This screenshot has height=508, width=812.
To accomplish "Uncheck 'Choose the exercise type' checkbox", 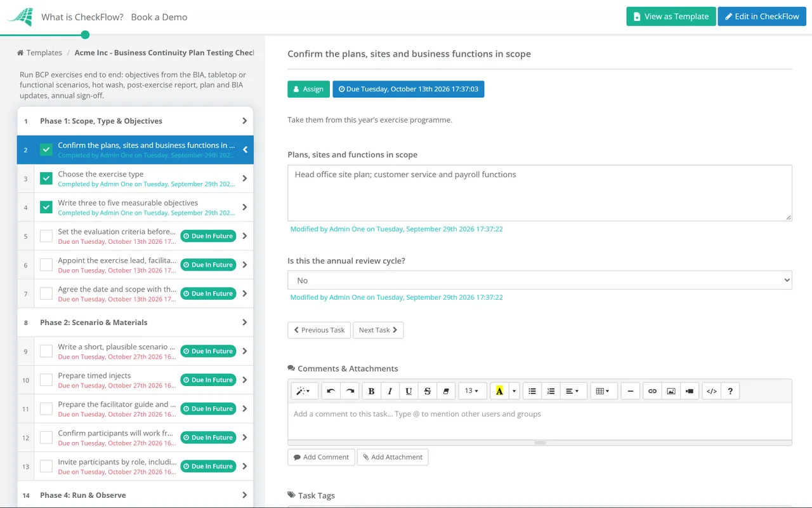I will click(x=46, y=178).
